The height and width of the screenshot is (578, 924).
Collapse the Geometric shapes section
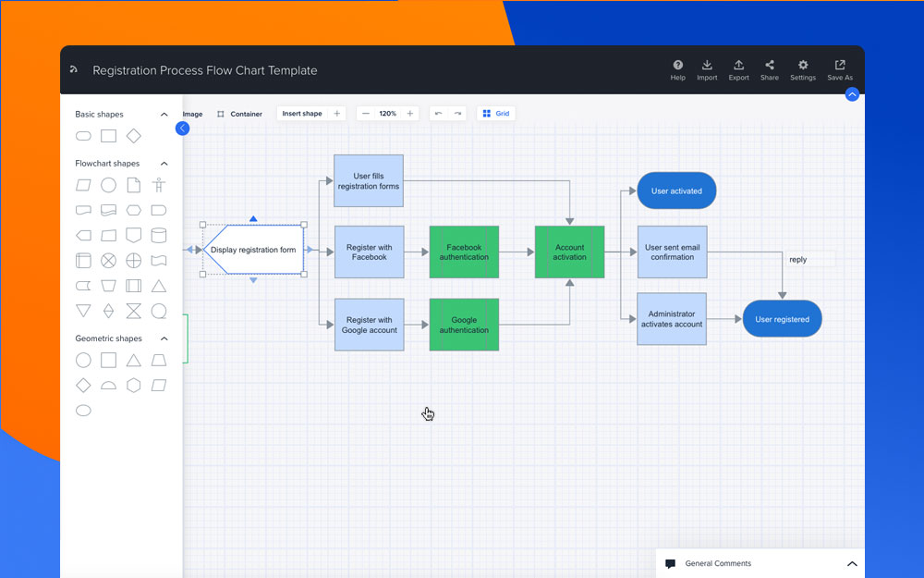(164, 338)
